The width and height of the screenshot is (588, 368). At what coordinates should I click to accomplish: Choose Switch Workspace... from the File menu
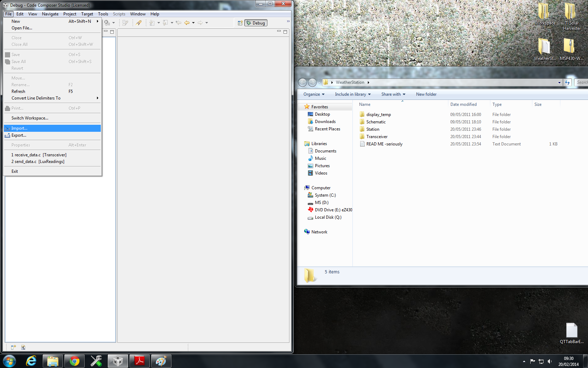[52, 118]
